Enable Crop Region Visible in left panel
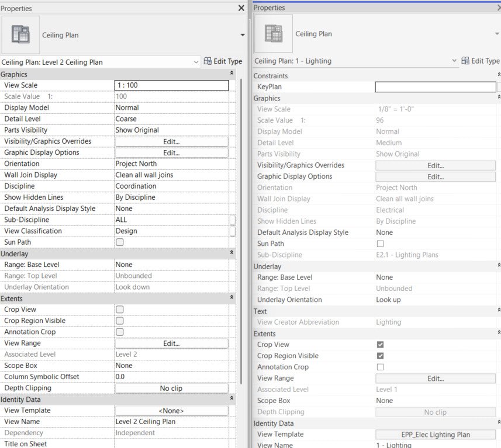 (x=120, y=321)
